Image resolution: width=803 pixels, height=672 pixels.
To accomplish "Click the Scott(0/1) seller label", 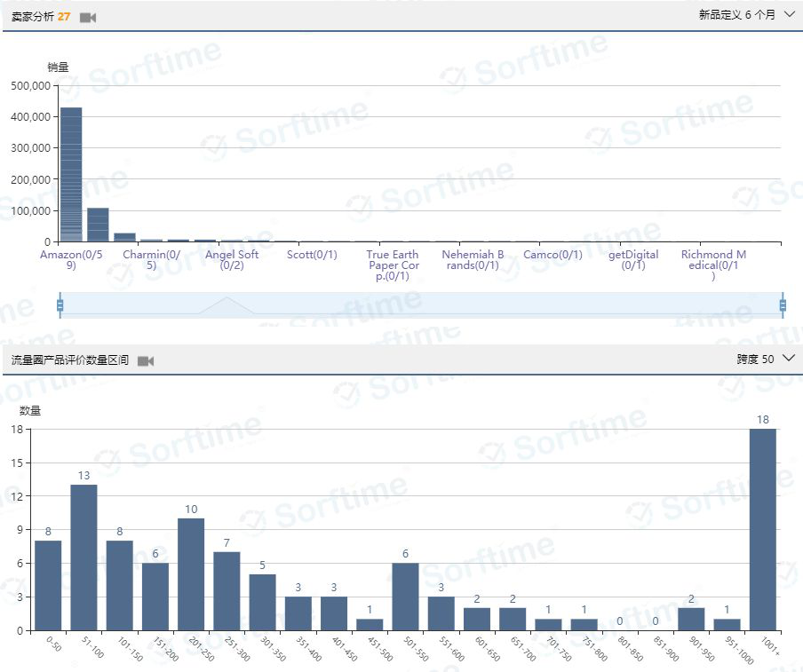I will tap(312, 255).
